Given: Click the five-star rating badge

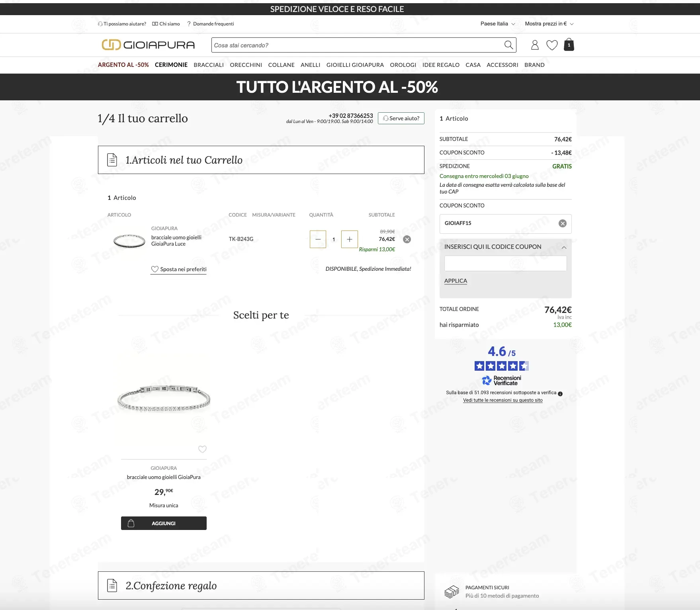Looking at the screenshot, I should click(502, 366).
